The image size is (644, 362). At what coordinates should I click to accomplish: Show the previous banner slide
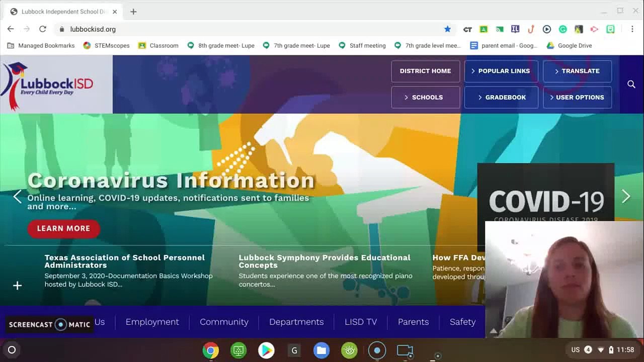pos(18,196)
